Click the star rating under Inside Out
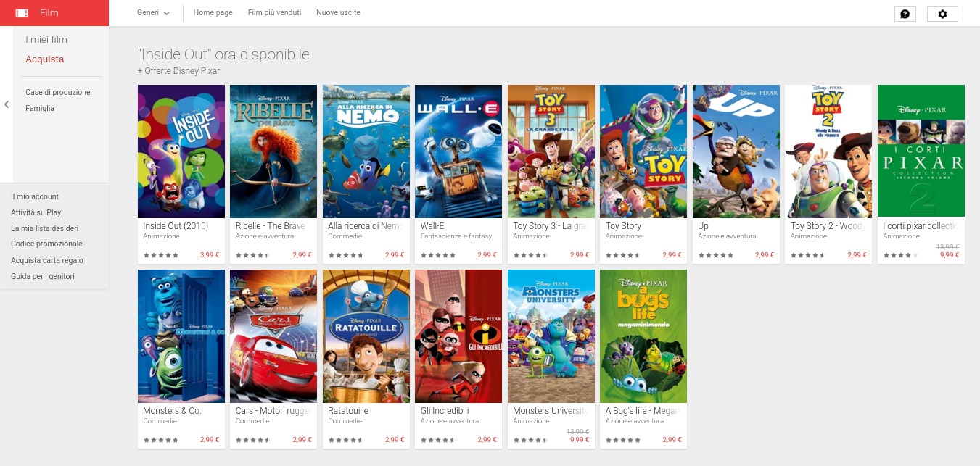 [x=160, y=255]
